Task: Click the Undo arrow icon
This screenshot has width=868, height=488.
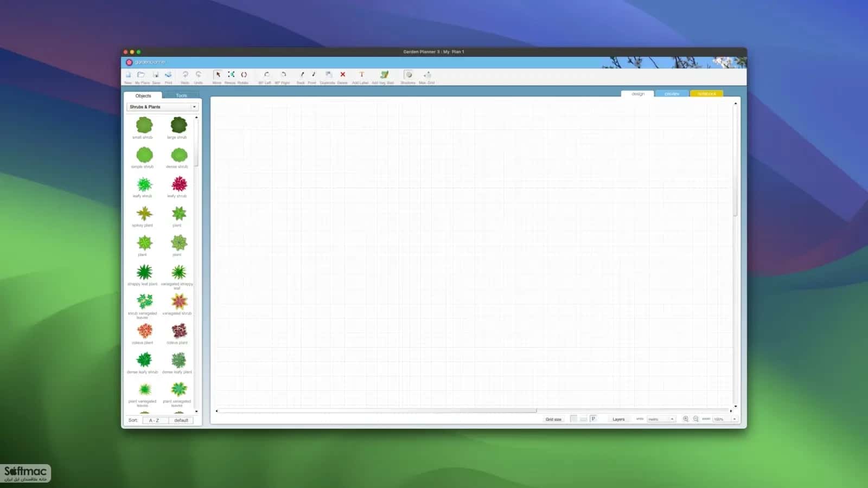Action: tap(199, 75)
